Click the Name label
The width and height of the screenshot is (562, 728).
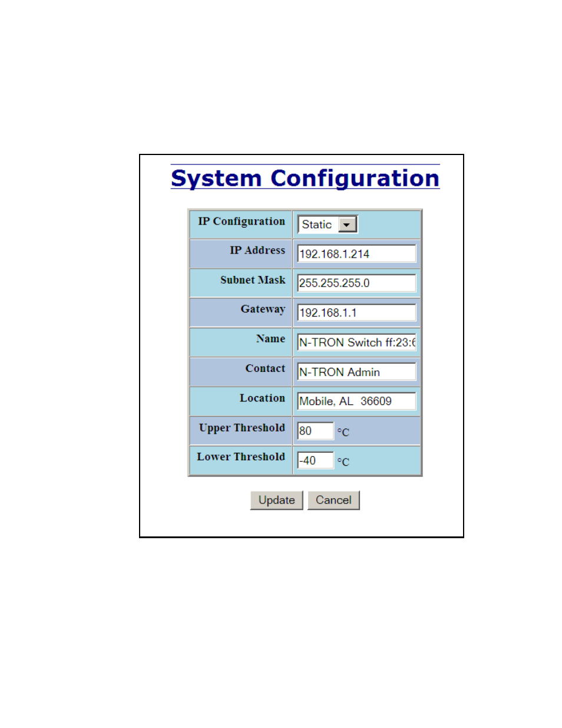point(270,339)
